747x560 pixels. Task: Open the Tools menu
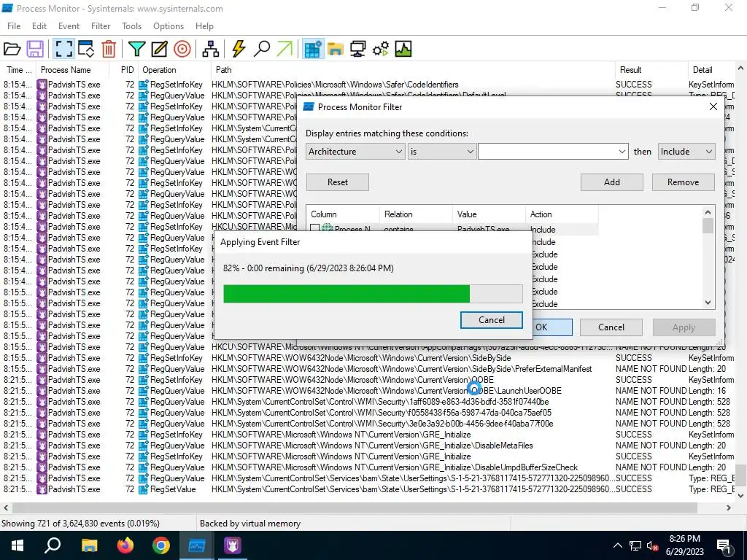click(131, 26)
